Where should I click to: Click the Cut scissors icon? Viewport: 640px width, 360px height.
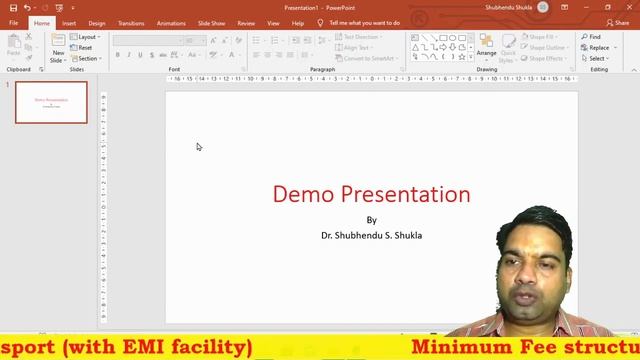pos(29,37)
